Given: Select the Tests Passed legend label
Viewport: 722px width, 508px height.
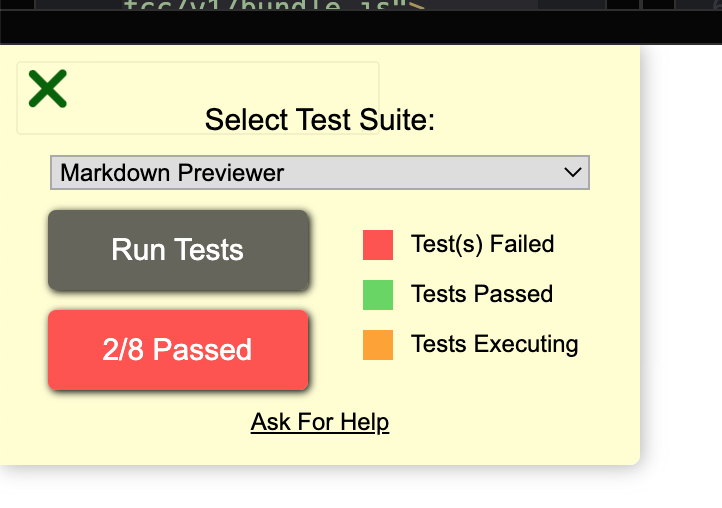Looking at the screenshot, I should [x=482, y=294].
